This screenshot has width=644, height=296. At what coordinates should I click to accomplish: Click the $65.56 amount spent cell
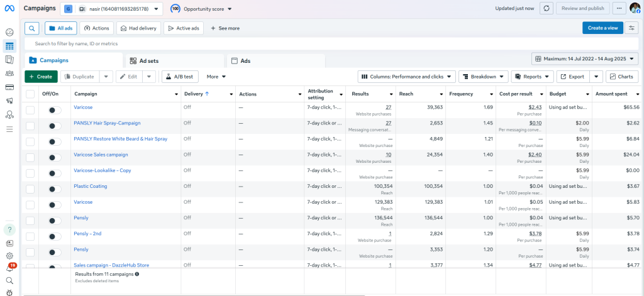631,107
